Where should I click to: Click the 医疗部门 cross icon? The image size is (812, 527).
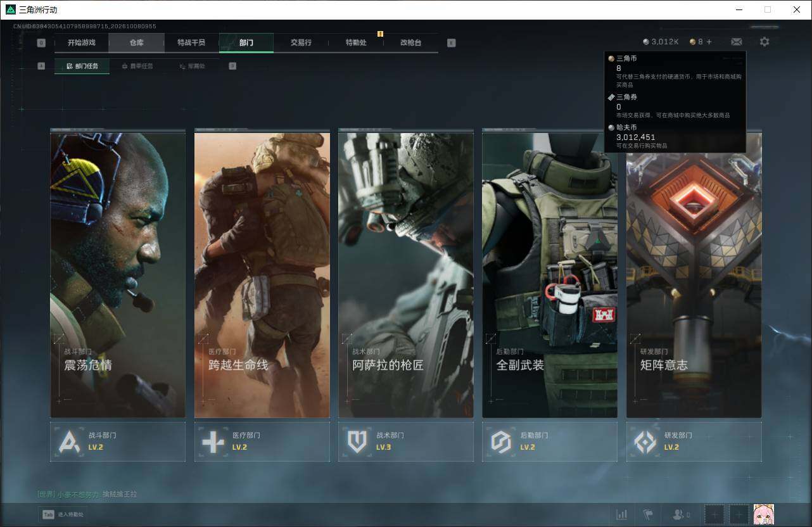tap(213, 441)
